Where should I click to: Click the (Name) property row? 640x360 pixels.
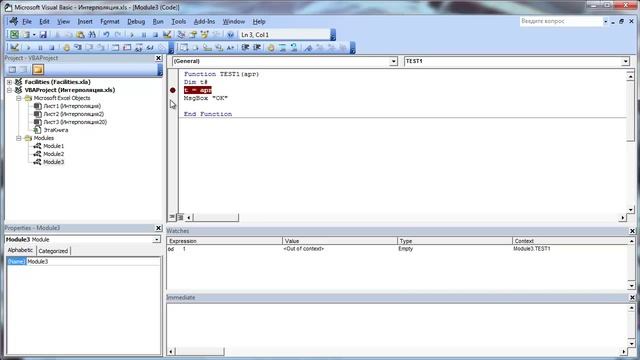coord(84,262)
